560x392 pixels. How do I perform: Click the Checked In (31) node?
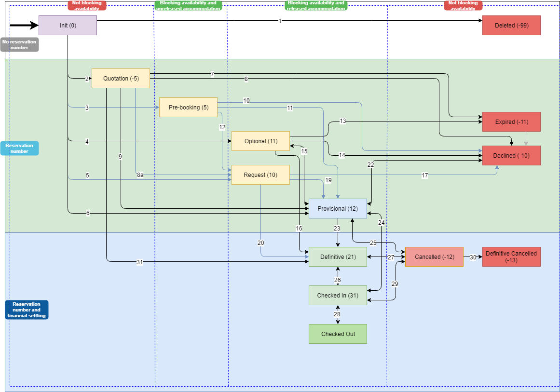click(338, 295)
